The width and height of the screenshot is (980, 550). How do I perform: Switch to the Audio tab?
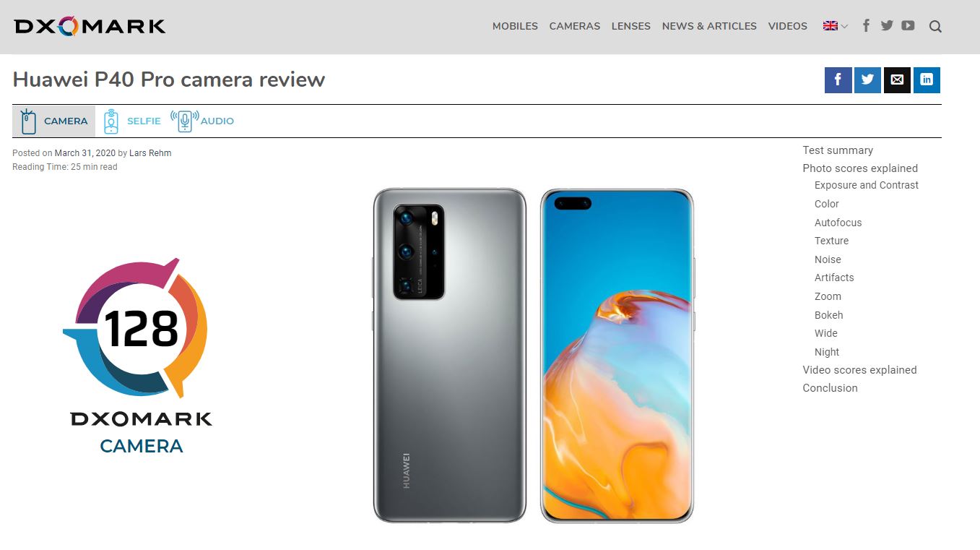[x=202, y=121]
